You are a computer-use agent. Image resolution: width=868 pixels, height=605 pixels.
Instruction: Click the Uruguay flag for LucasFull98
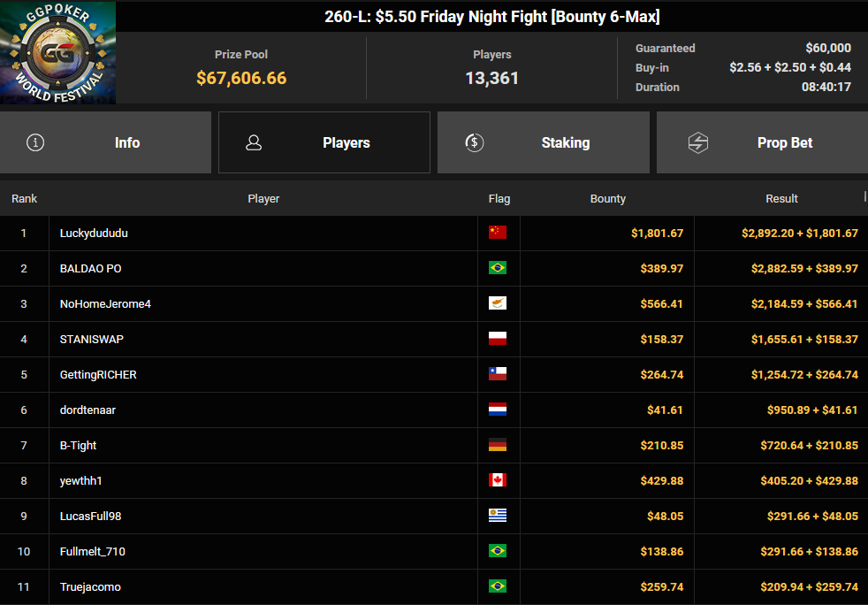click(x=498, y=516)
